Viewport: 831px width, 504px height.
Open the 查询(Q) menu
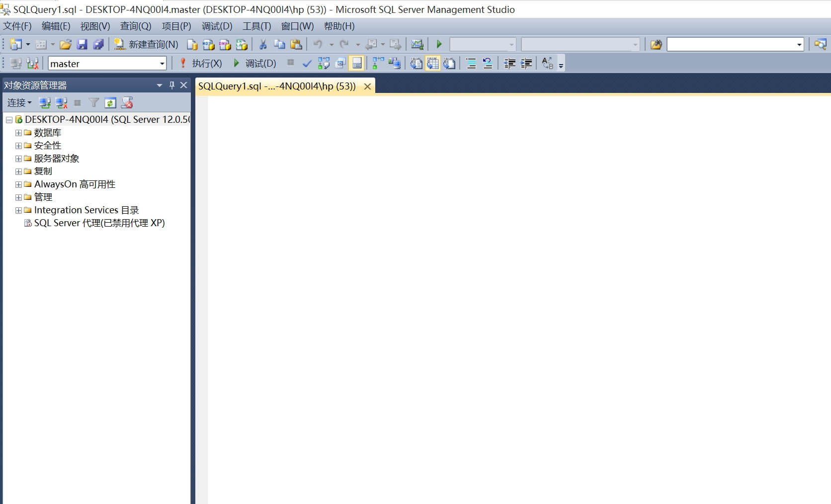pyautogui.click(x=135, y=26)
